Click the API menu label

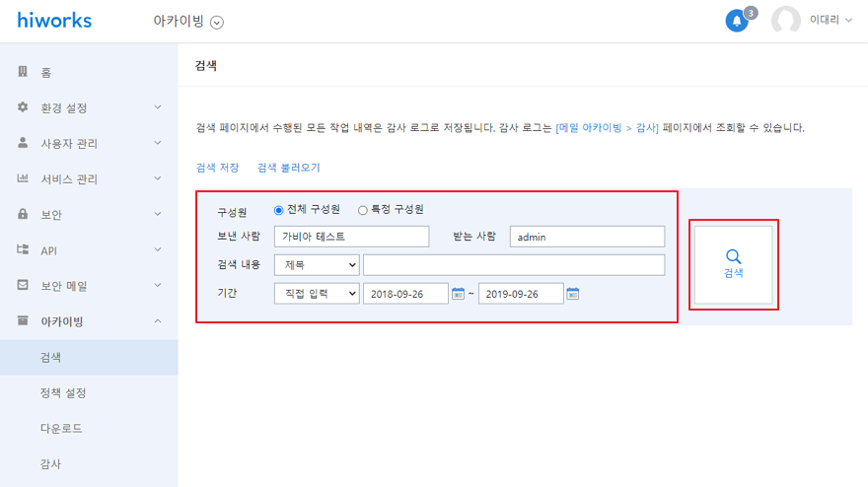pyautogui.click(x=48, y=250)
